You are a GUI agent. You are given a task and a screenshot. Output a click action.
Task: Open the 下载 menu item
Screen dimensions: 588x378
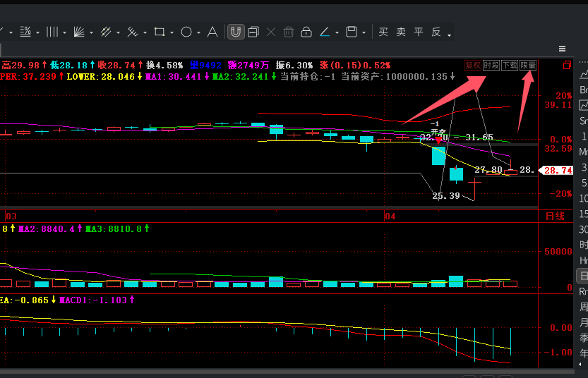[510, 65]
